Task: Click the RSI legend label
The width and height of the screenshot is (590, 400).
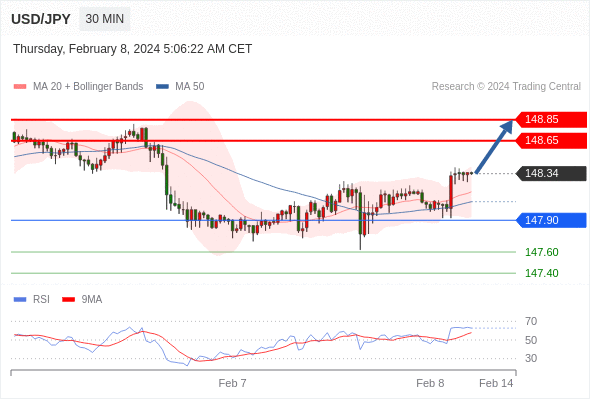Action: click(x=41, y=300)
